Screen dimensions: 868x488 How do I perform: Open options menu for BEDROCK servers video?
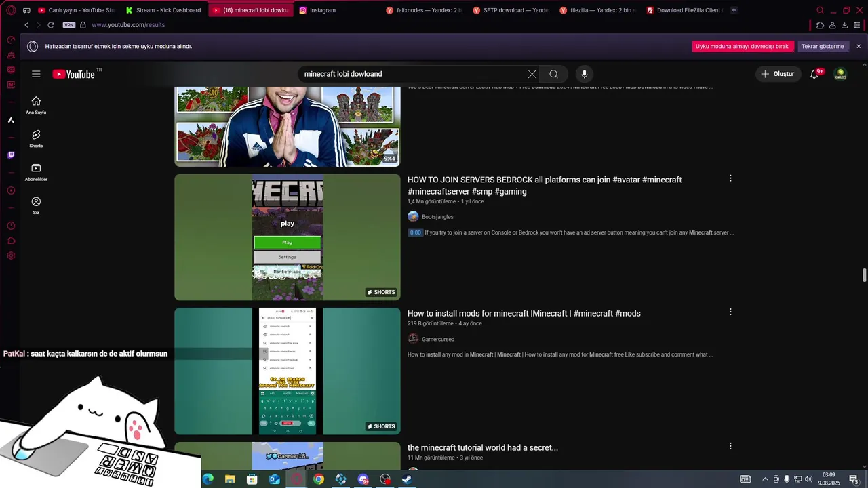730,178
